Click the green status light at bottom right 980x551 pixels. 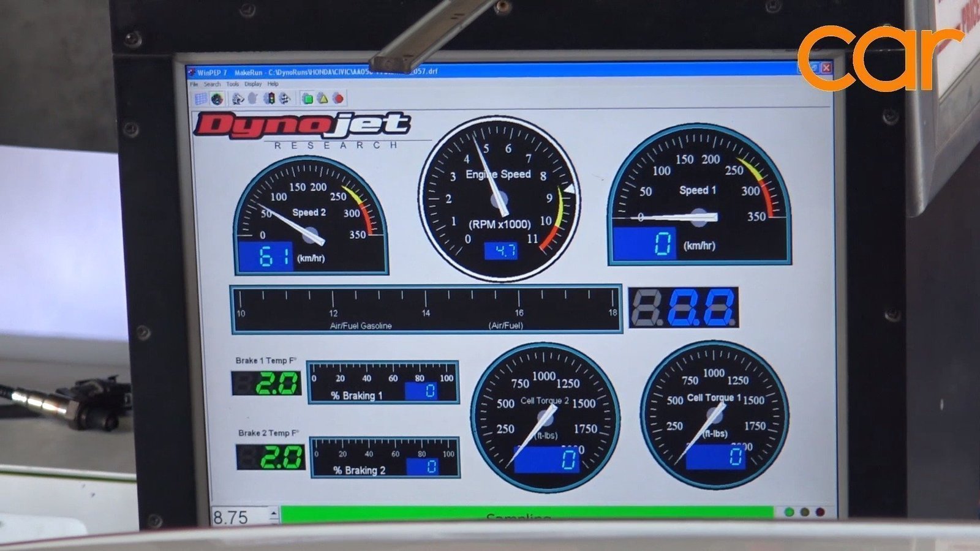click(x=790, y=512)
